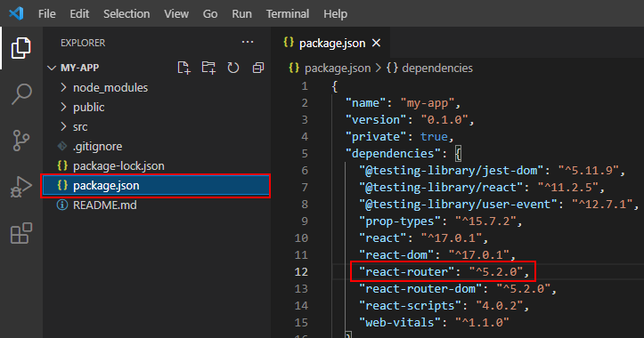Click New File icon in MY-APP header
The width and height of the screenshot is (644, 338).
(183, 68)
